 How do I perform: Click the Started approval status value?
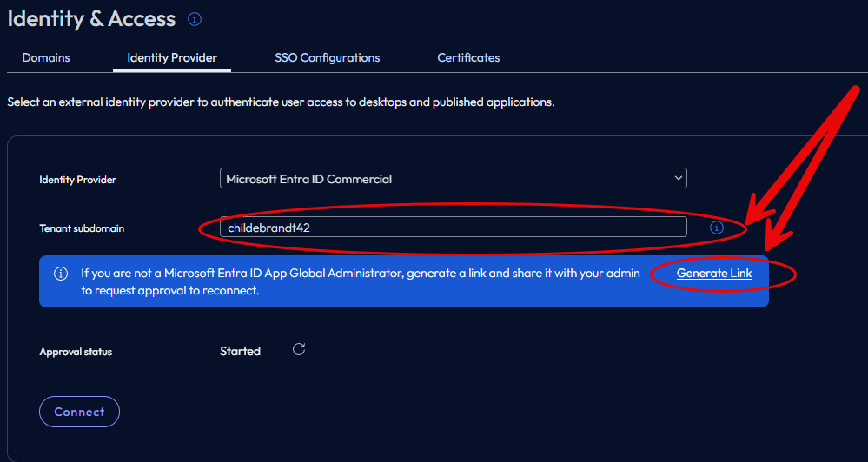pos(240,352)
